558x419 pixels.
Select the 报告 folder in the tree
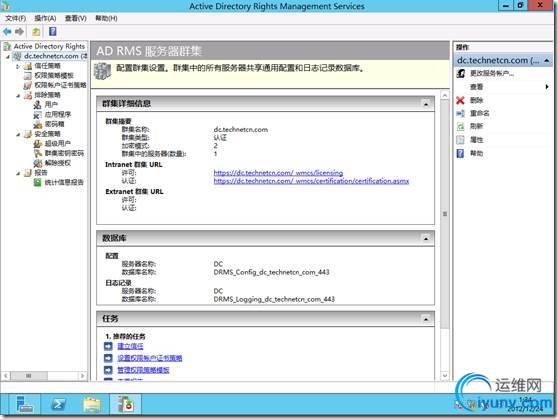point(41,173)
